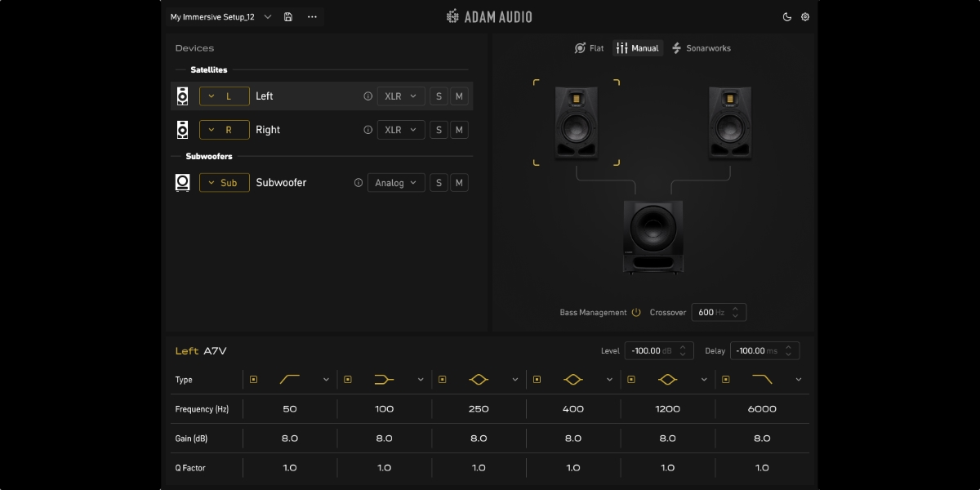Screen dimensions: 980x490
Task: Open the Sub channel assignment dropdown
Action: (x=225, y=183)
